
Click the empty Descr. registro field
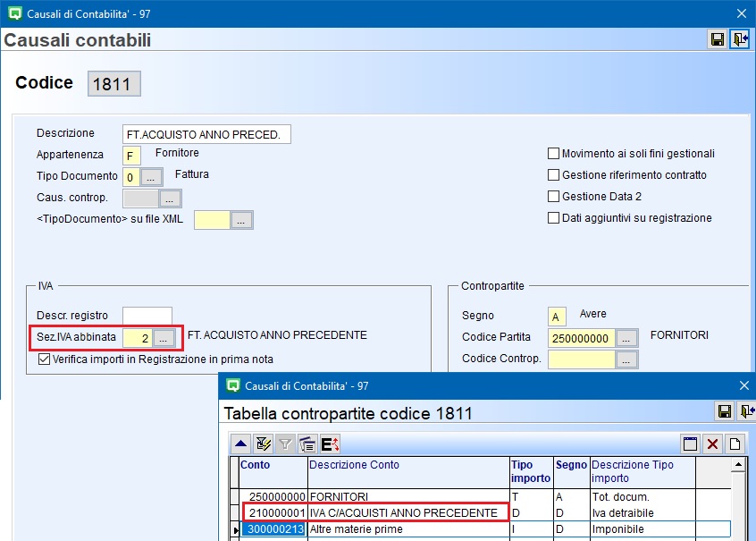(x=147, y=317)
